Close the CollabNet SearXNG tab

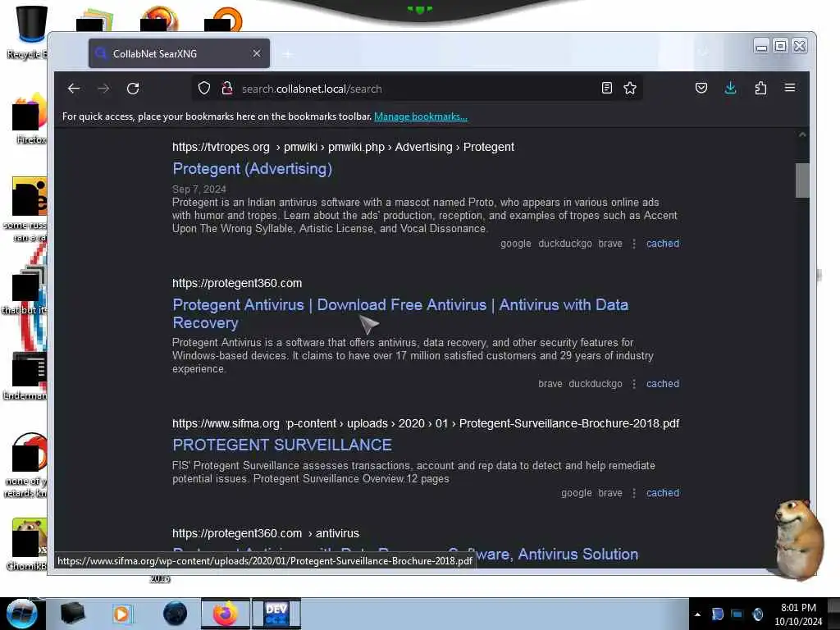[257, 53]
